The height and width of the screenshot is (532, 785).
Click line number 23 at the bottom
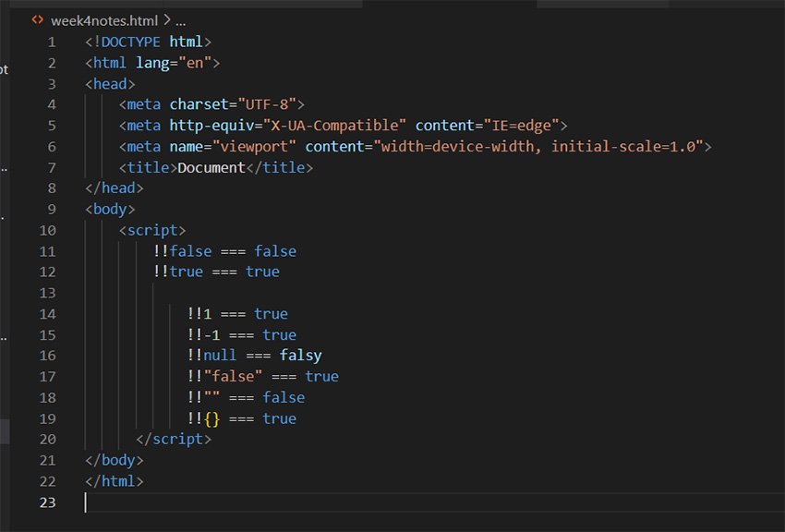point(48,502)
